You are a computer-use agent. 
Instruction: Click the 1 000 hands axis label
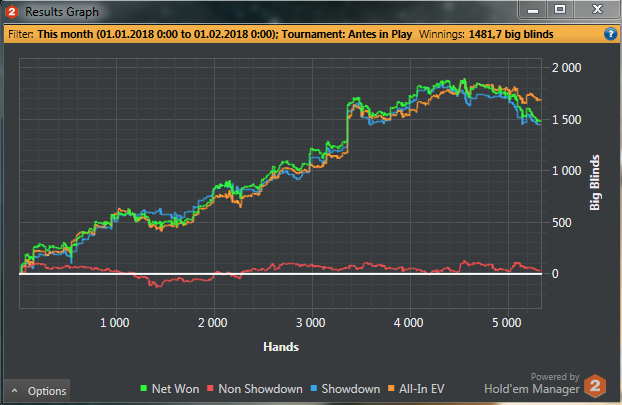115,322
